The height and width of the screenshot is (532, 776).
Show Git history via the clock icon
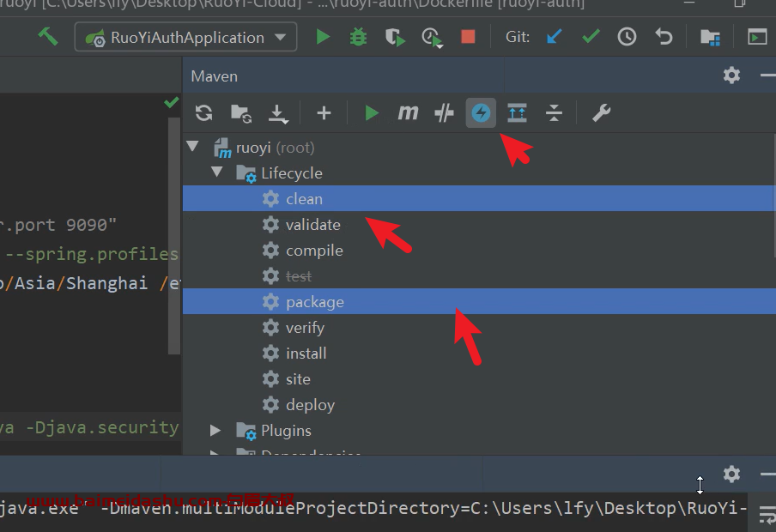[627, 37]
